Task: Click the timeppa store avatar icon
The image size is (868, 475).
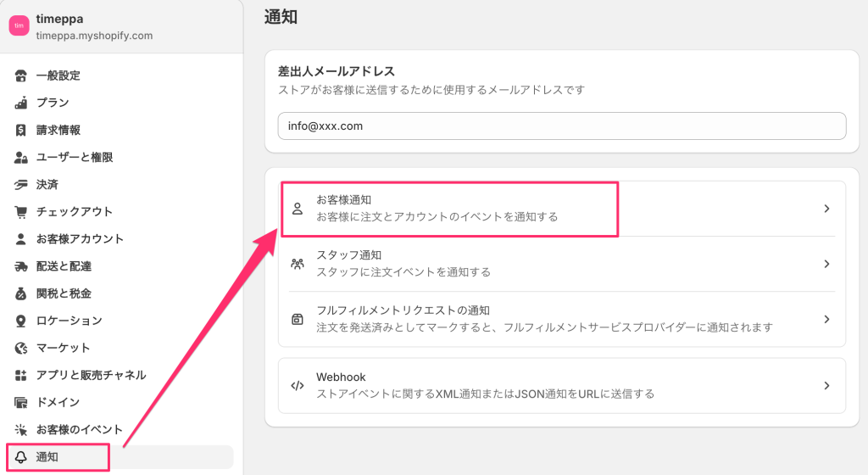Action: [x=19, y=25]
